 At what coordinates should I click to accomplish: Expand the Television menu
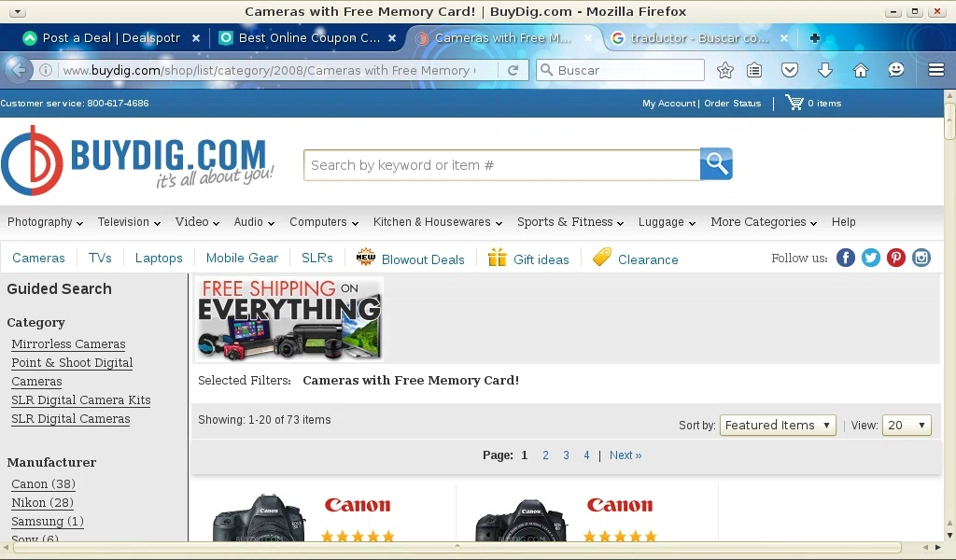click(x=129, y=222)
